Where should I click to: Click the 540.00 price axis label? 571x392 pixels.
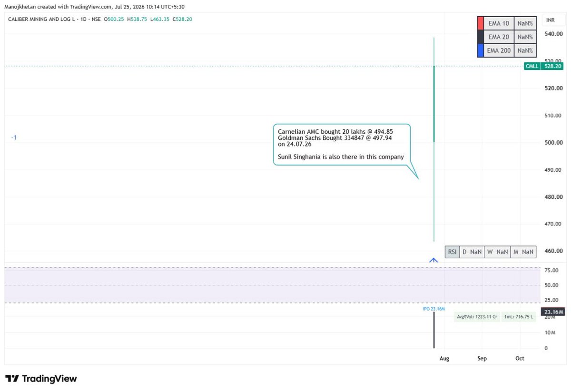click(x=554, y=34)
